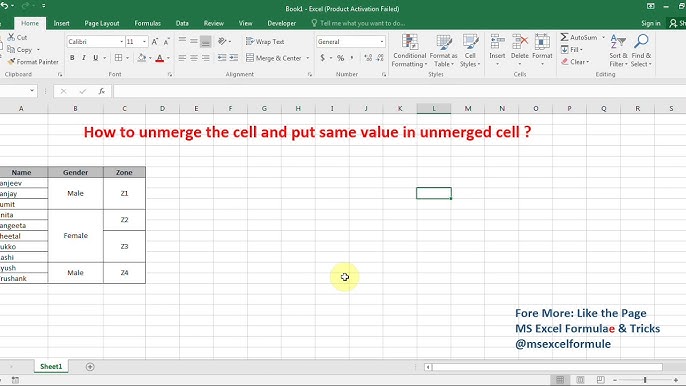Expand the AutoSum arrow

(603, 37)
